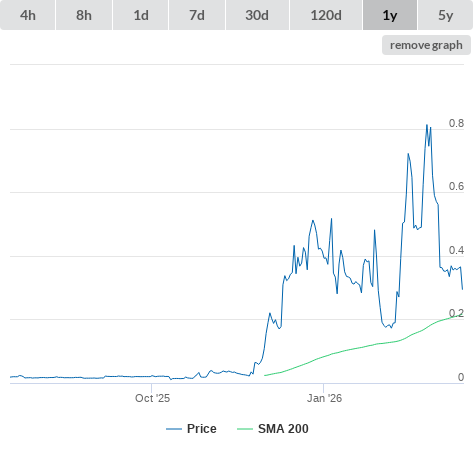Click the highest price peak near 0.8
Image resolution: width=474 pixels, height=455 pixels.
[427, 125]
